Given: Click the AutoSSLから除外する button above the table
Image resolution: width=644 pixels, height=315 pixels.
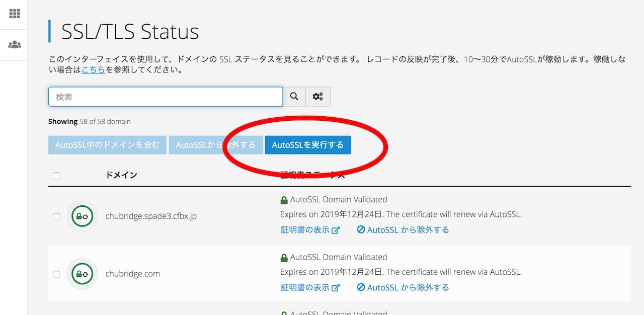Looking at the screenshot, I should point(216,145).
